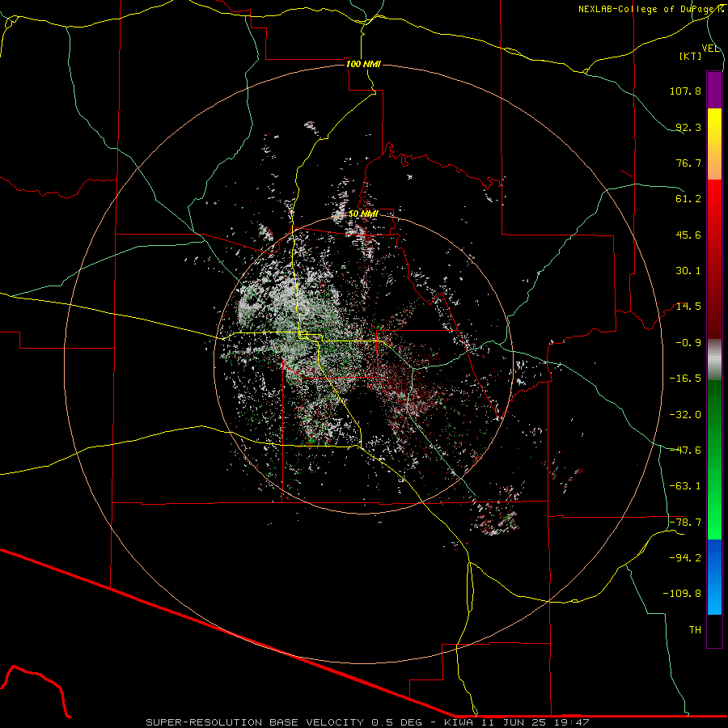Click the -16.5 scale value
728x728 pixels.
[x=685, y=379]
